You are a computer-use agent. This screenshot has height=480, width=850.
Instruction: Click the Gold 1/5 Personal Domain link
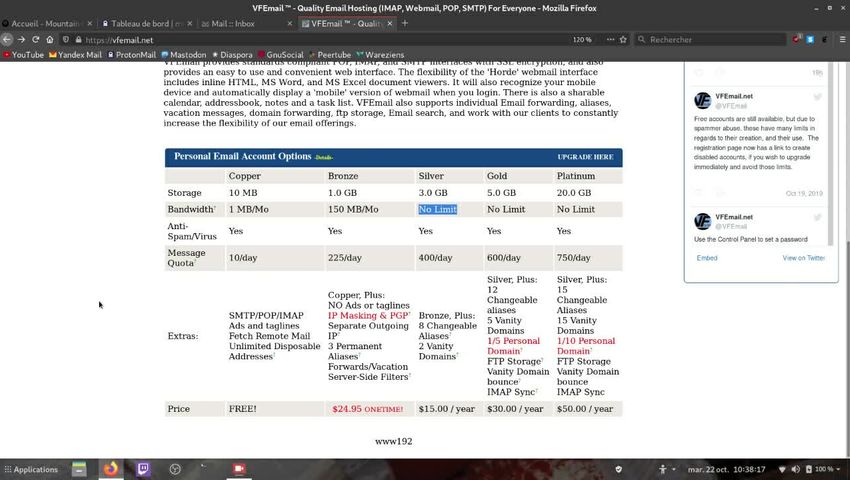[513, 346]
